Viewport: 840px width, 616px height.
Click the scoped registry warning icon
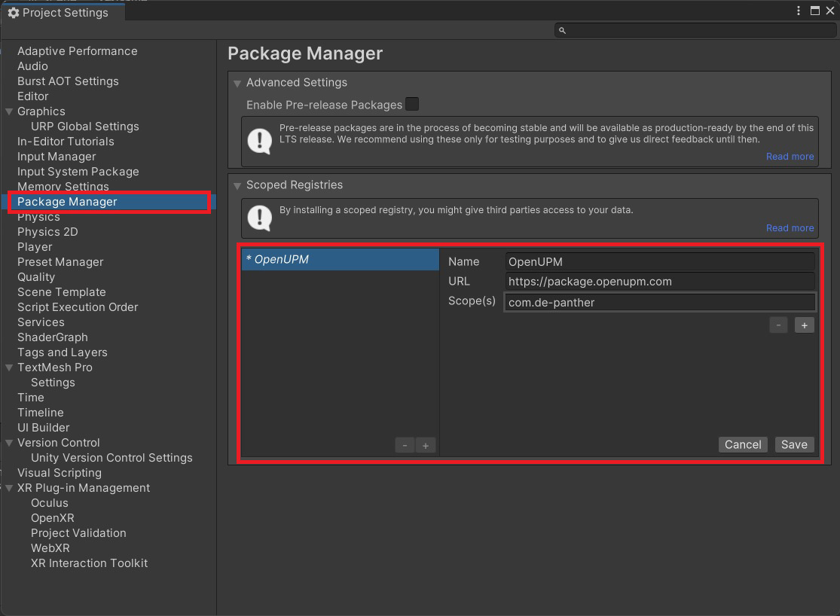click(260, 218)
